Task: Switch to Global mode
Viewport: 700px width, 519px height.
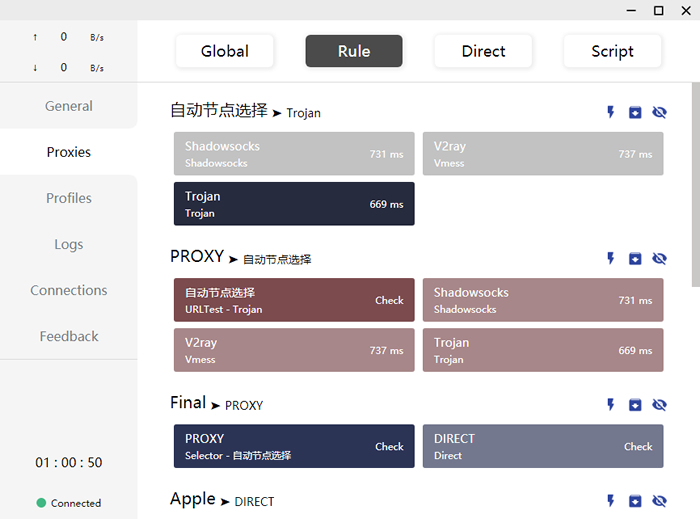Action: coord(225,51)
